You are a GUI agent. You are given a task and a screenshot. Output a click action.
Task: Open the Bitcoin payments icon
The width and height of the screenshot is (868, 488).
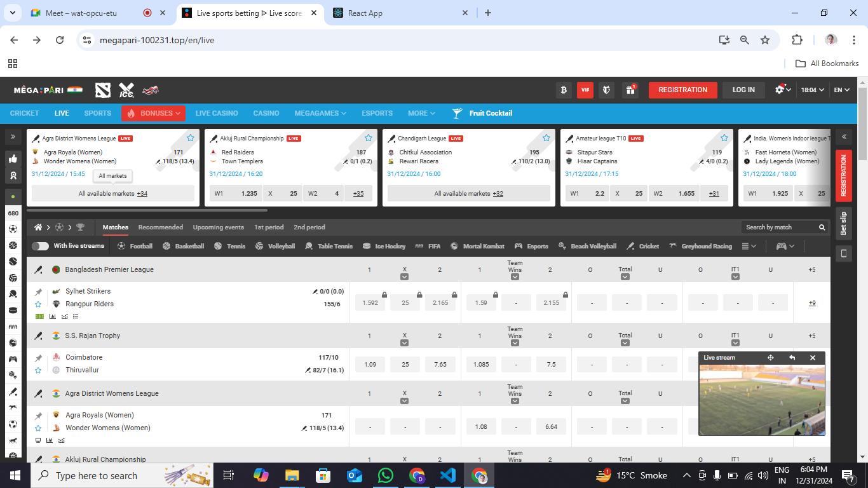(x=564, y=90)
